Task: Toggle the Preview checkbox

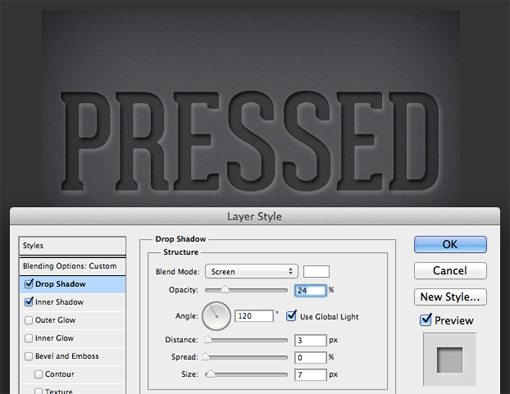Action: (426, 320)
